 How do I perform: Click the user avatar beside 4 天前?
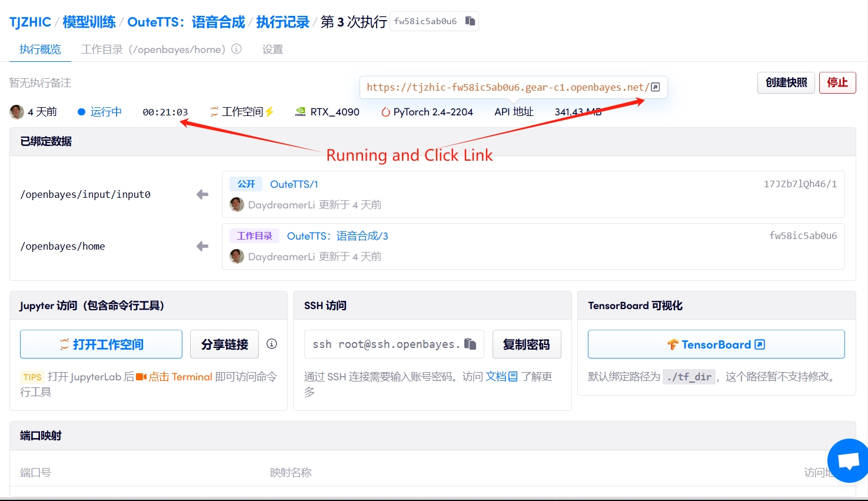pos(16,112)
